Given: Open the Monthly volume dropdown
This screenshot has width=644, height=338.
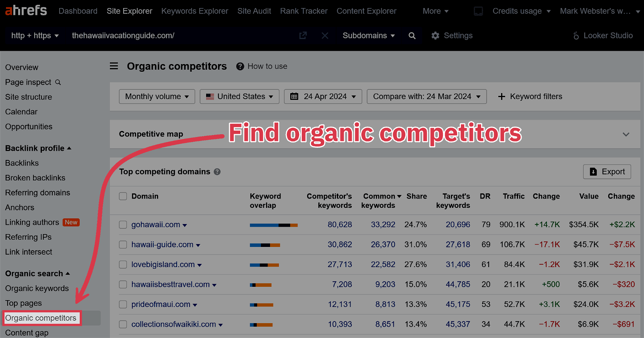Looking at the screenshot, I should click(x=157, y=97).
